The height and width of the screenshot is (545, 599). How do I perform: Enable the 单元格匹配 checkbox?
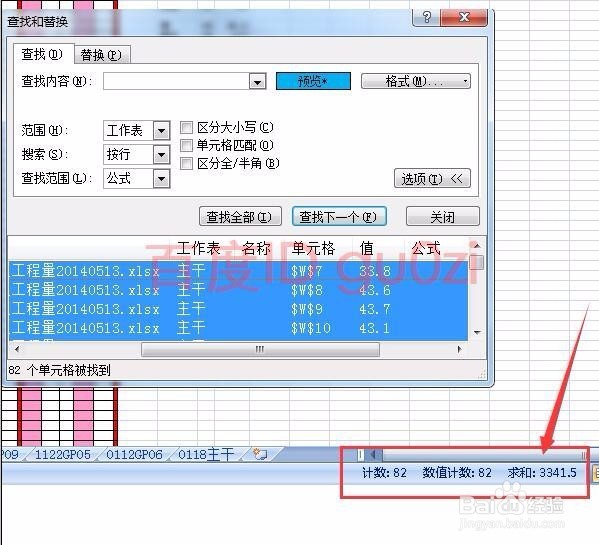[x=186, y=145]
